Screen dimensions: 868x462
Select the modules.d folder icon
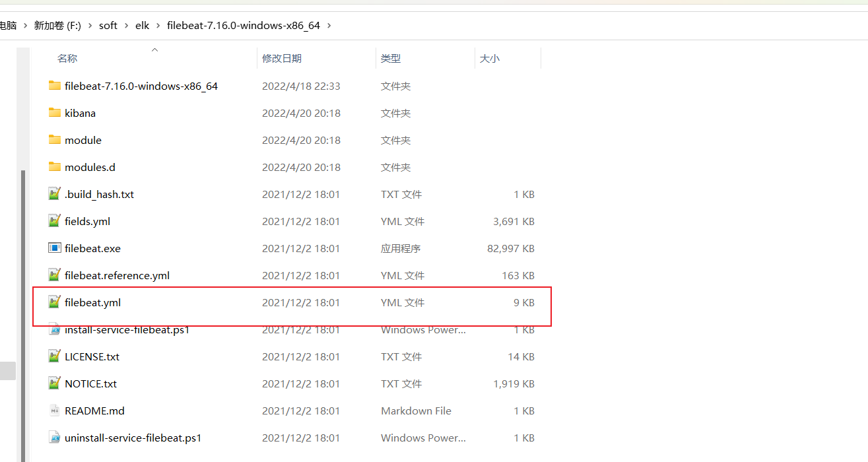click(55, 167)
